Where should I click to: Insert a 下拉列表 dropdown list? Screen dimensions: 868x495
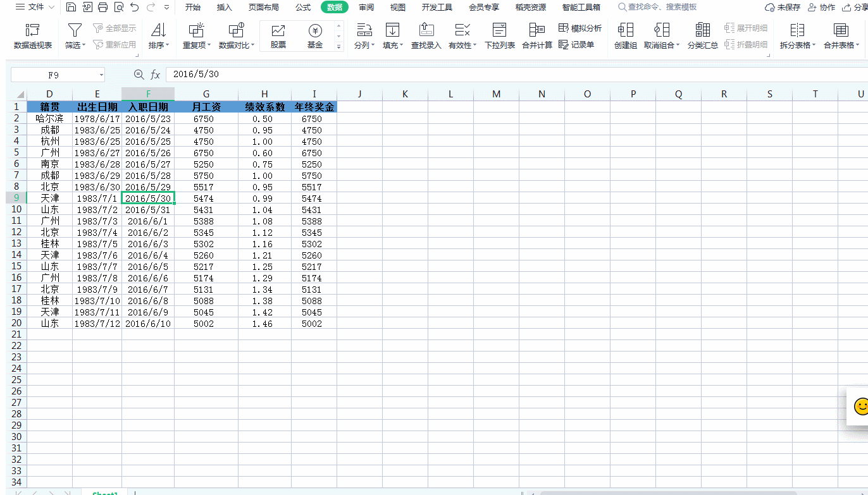(500, 37)
